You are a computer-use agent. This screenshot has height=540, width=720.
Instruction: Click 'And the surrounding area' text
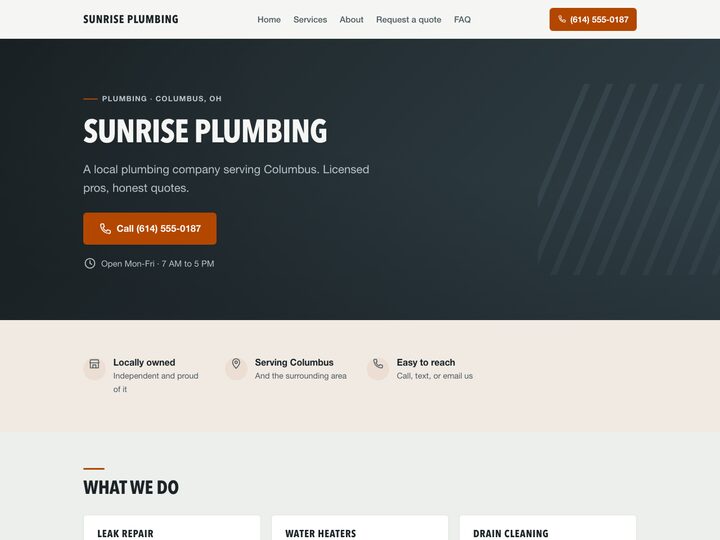point(301,376)
